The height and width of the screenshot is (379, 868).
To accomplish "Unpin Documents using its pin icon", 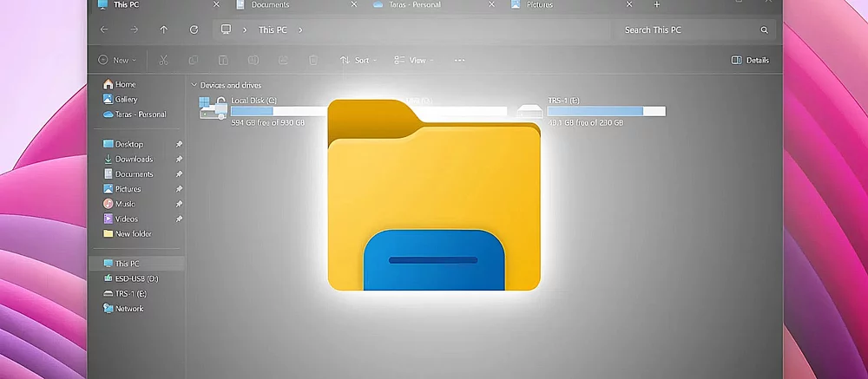I will pos(179,173).
